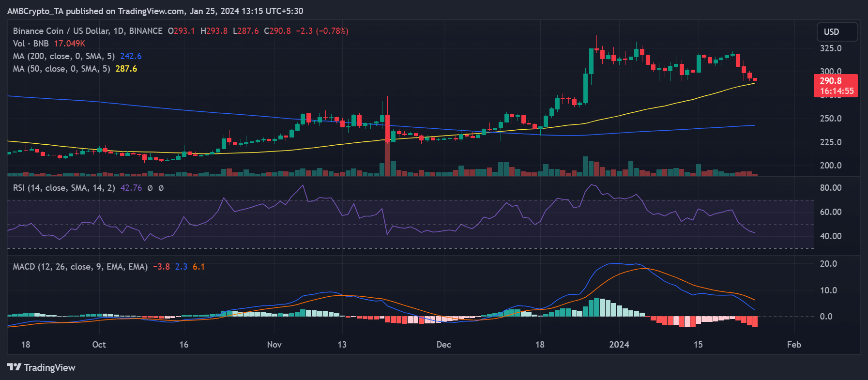868x380 pixels.
Task: Click the 225.0 price axis label
Action: coord(831,142)
